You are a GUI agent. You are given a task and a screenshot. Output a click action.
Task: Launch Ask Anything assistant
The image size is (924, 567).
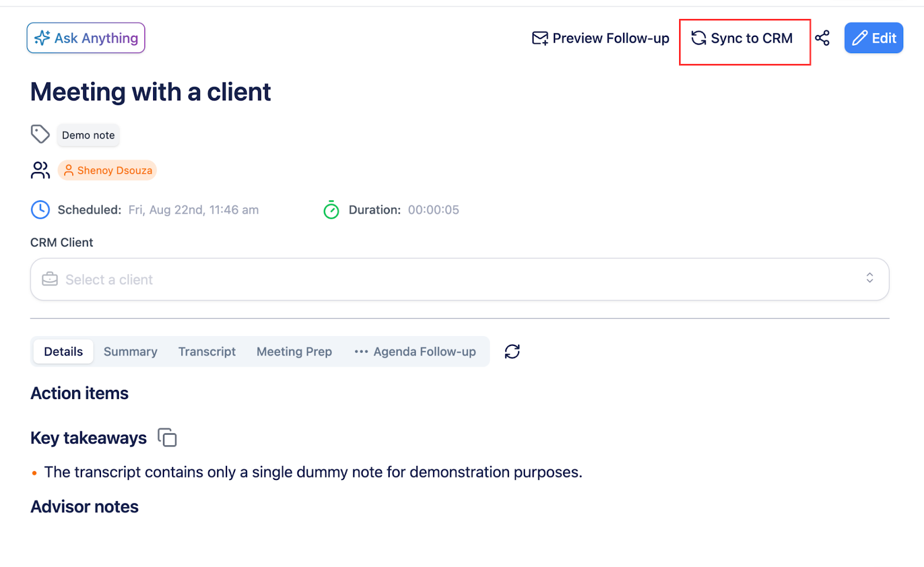point(86,38)
